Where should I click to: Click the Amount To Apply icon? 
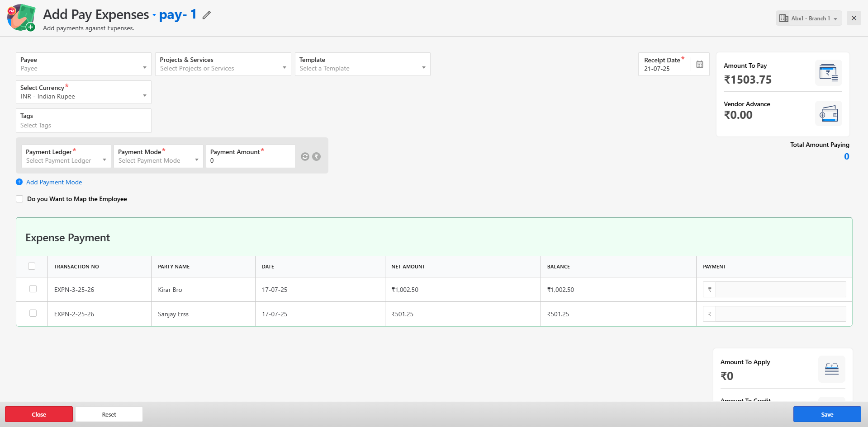click(831, 369)
